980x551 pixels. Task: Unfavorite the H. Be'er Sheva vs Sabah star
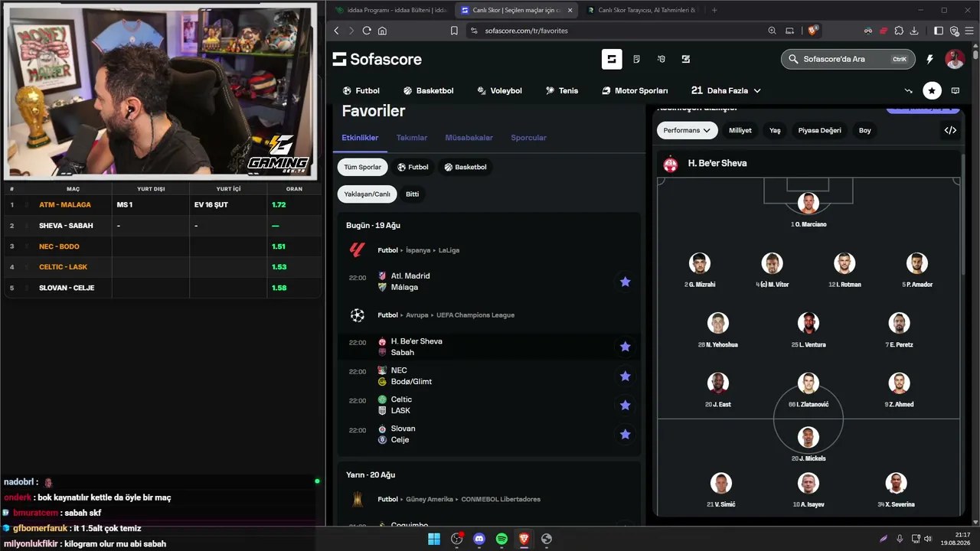pos(625,347)
